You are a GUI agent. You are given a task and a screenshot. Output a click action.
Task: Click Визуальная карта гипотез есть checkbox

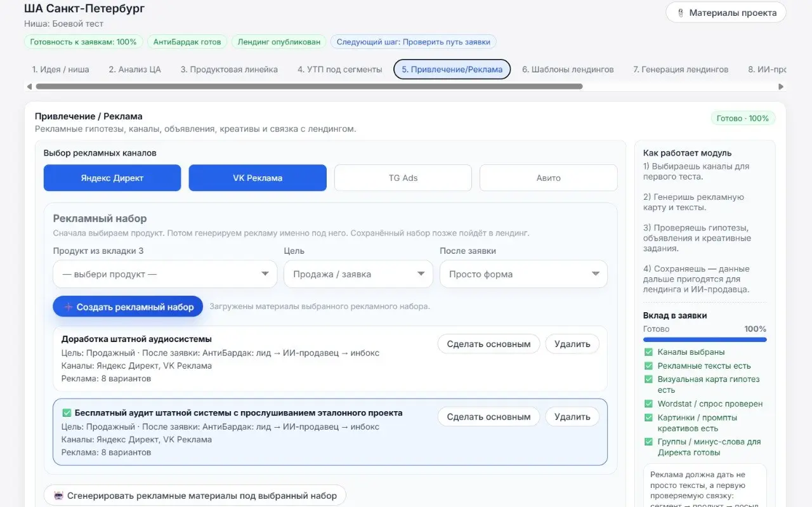pyautogui.click(x=648, y=379)
